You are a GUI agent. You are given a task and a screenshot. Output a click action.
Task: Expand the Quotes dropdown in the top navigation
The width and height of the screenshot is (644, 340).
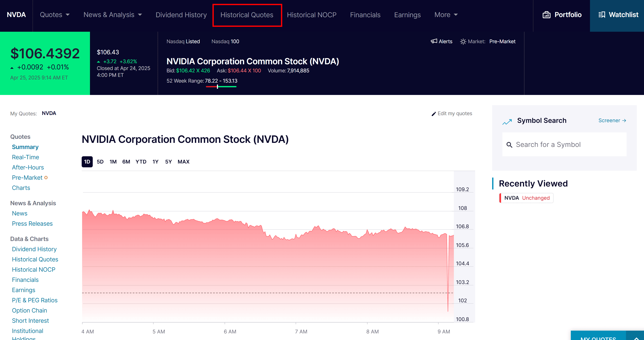coord(55,15)
